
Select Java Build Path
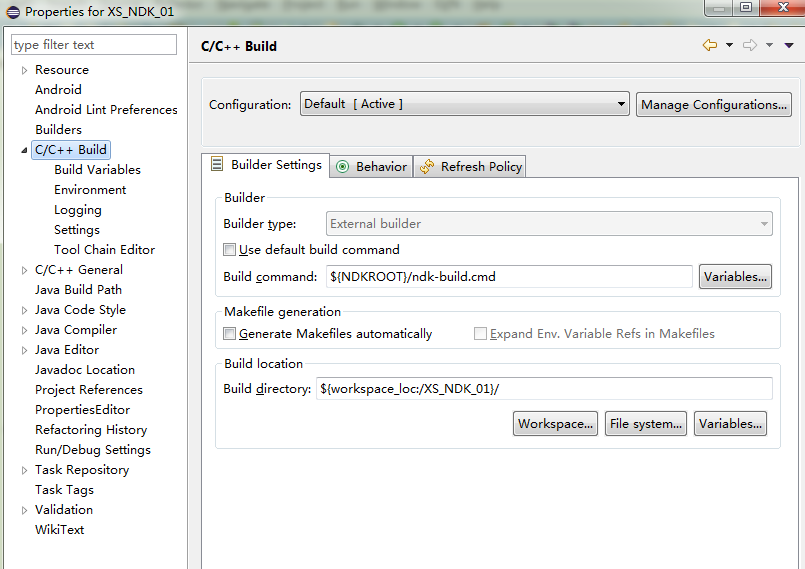pos(78,290)
